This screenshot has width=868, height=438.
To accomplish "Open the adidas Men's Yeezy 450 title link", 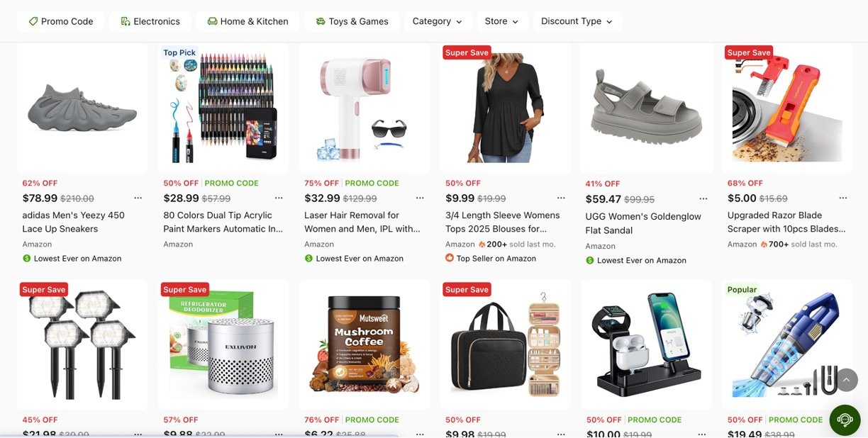I will [x=74, y=222].
